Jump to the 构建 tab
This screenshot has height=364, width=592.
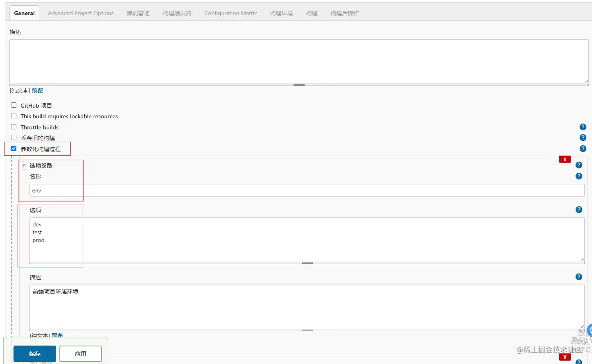[x=312, y=13]
